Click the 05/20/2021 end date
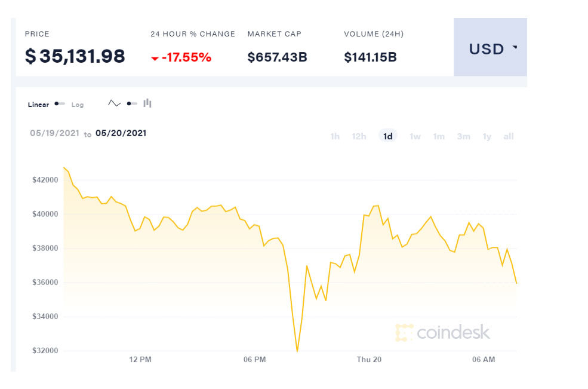This screenshot has width=588, height=389. click(121, 133)
